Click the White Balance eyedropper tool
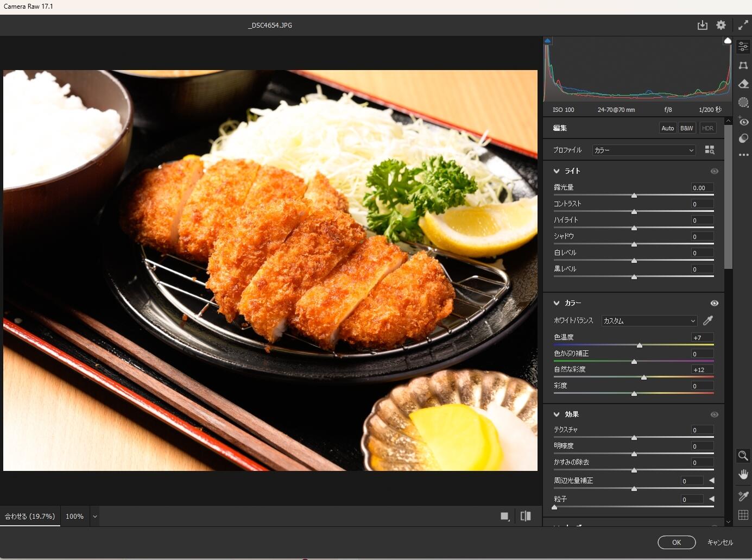Image resolution: width=752 pixels, height=560 pixels. click(x=708, y=320)
